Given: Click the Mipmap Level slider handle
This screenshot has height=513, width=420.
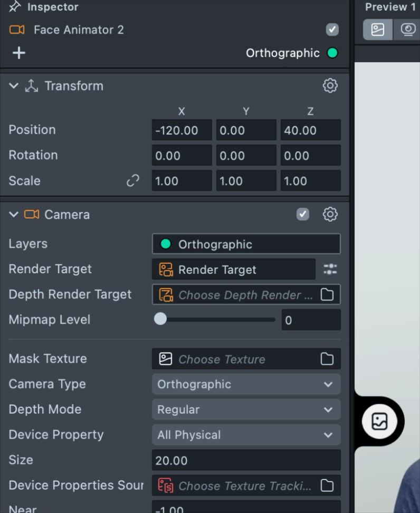Looking at the screenshot, I should pyautogui.click(x=160, y=319).
